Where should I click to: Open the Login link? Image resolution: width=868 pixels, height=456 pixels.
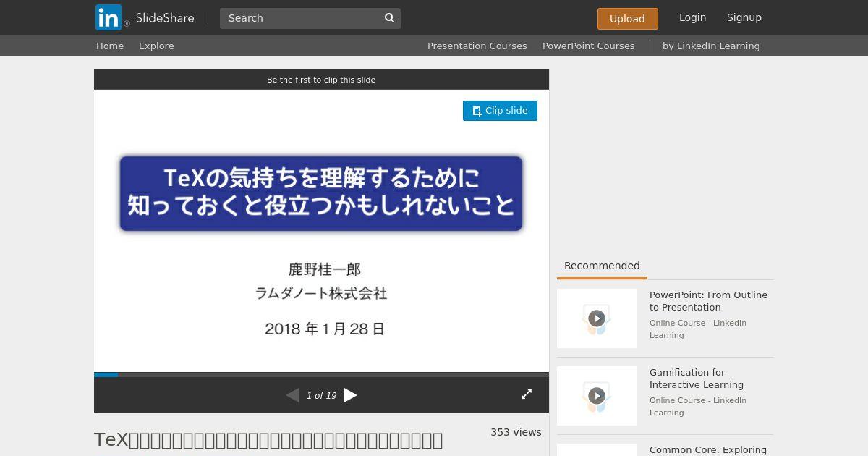[692, 17]
